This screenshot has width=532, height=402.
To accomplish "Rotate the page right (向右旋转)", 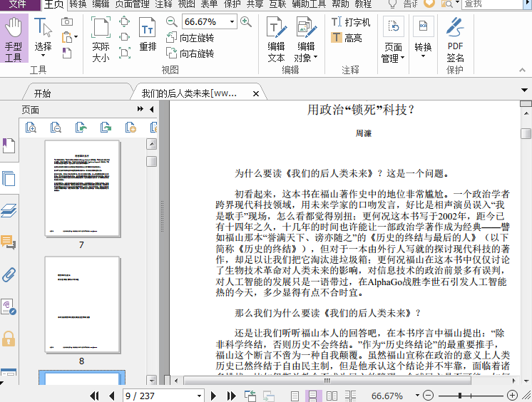I will point(190,53).
